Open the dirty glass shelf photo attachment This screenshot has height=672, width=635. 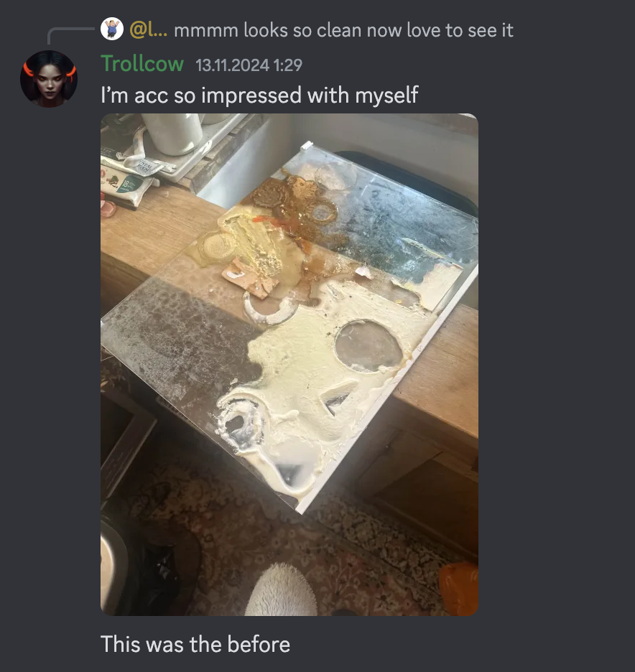point(289,364)
